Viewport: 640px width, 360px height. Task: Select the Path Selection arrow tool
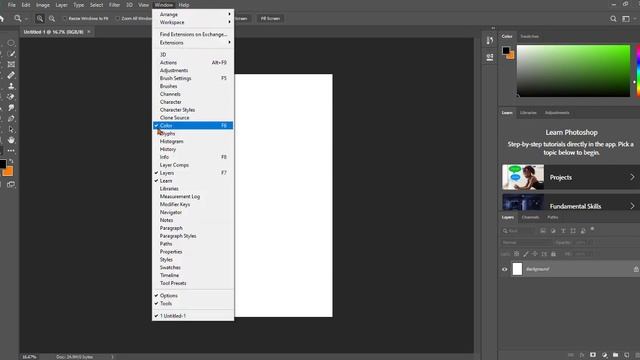point(11,129)
